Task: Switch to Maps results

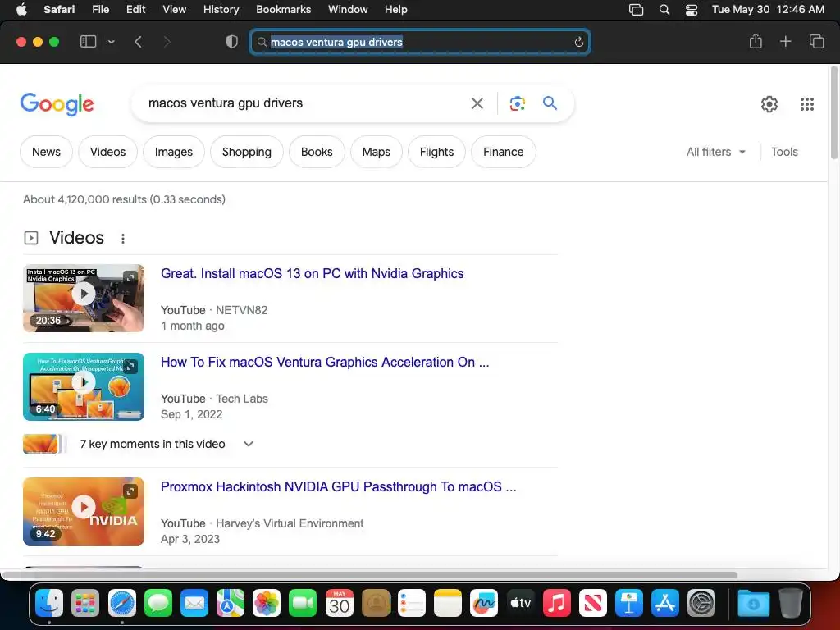Action: [x=376, y=152]
